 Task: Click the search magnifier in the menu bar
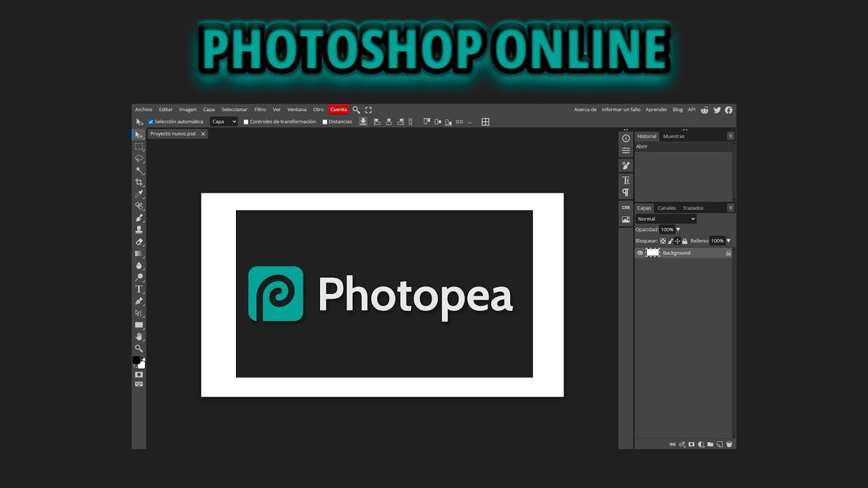356,110
